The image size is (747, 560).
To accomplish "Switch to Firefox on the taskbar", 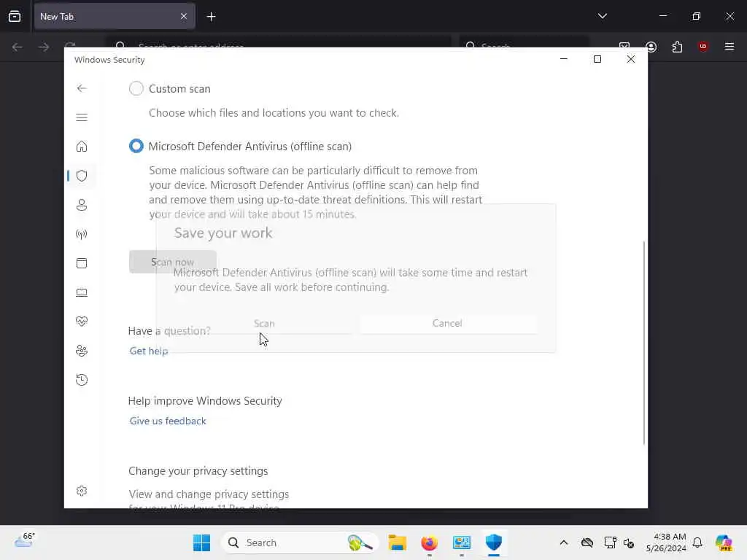I will [x=429, y=542].
